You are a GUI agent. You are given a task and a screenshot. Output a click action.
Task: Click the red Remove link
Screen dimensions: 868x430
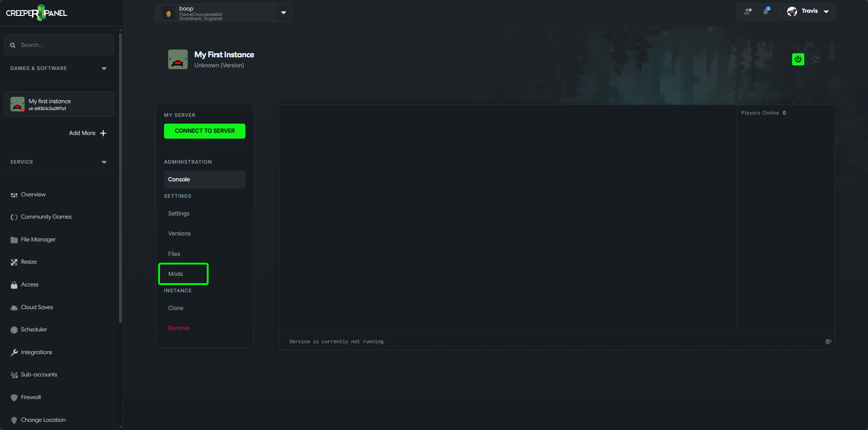tap(179, 328)
